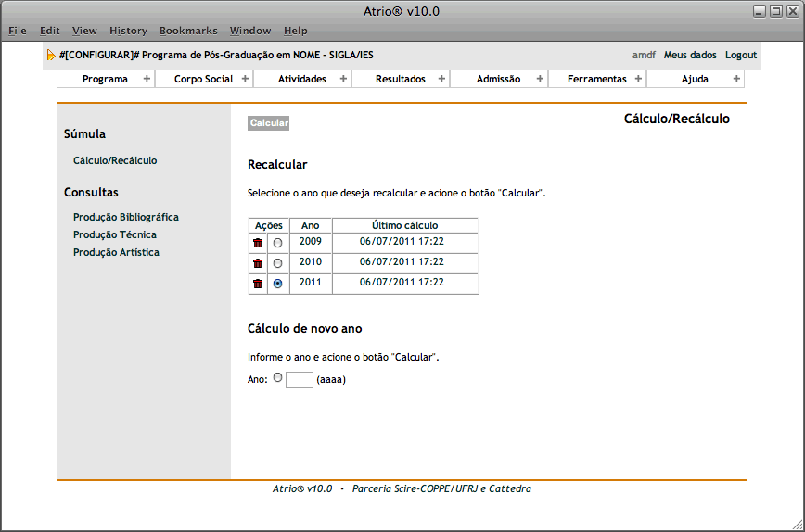This screenshot has width=805, height=532.
Task: Click the trash icon for year 2010
Action: coord(258,263)
